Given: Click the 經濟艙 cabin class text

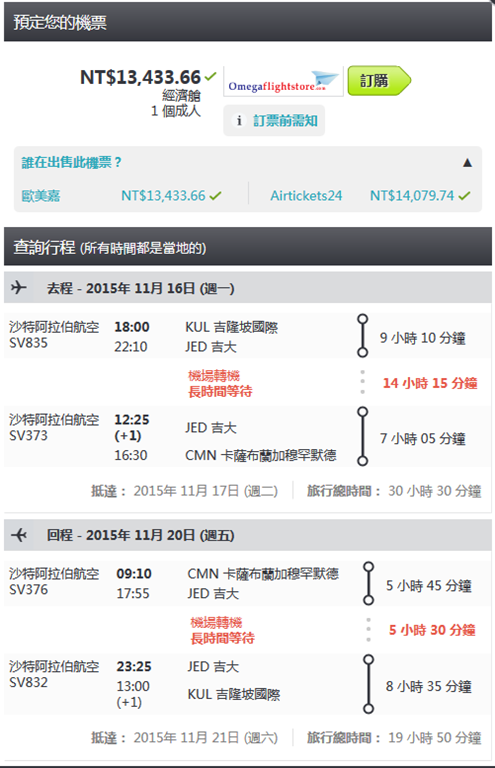Looking at the screenshot, I should coord(181,96).
